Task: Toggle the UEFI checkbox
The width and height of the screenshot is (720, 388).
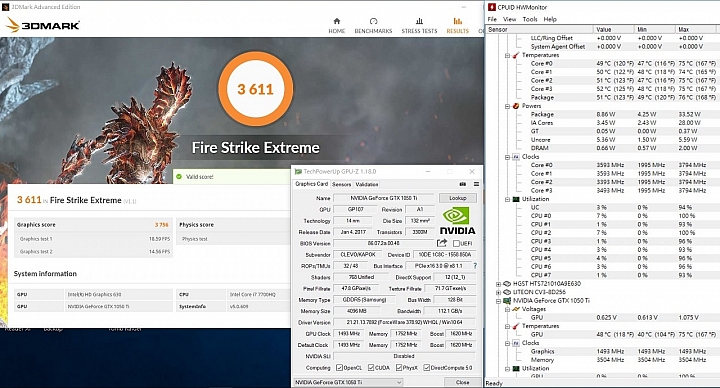Action: [456, 243]
